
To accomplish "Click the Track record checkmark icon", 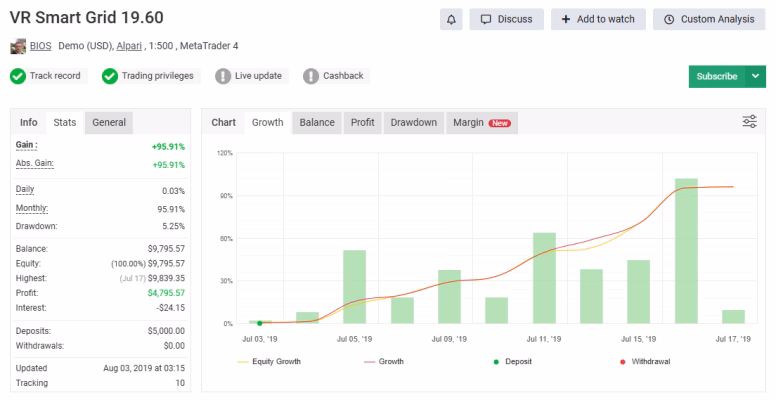I will (18, 76).
